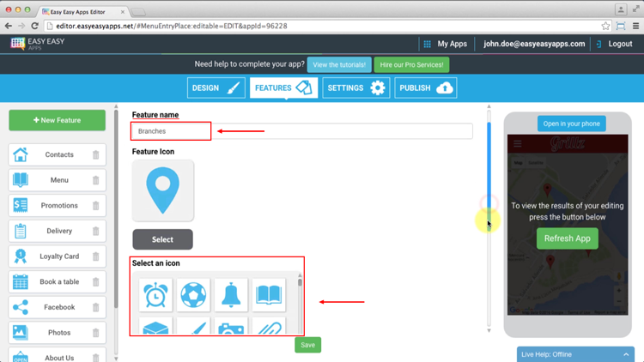Screen dimensions: 644x362
Task: Delete the Menu feature via trash icon
Action: 95,180
